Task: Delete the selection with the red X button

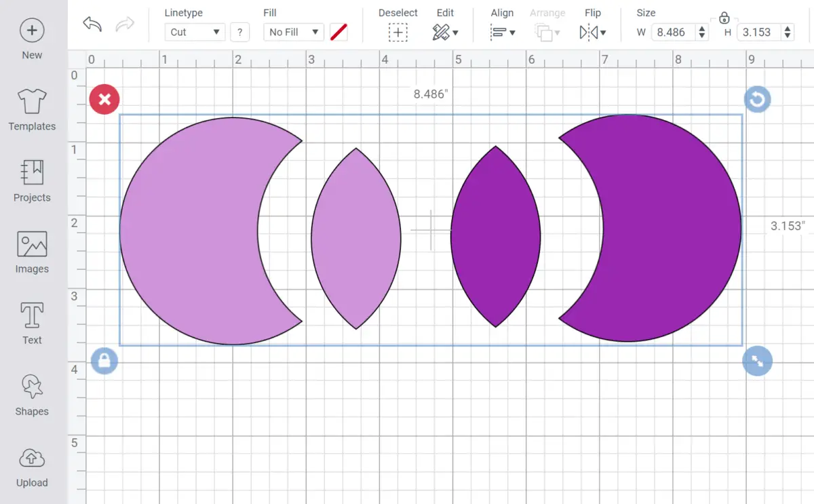Action: point(104,99)
